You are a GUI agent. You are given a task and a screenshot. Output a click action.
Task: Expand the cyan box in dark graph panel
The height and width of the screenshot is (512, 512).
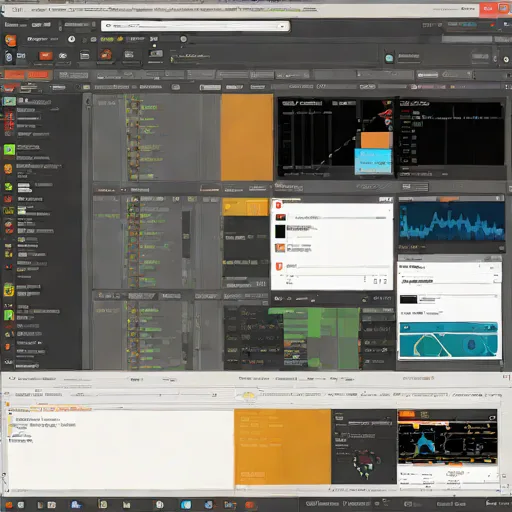(373, 161)
